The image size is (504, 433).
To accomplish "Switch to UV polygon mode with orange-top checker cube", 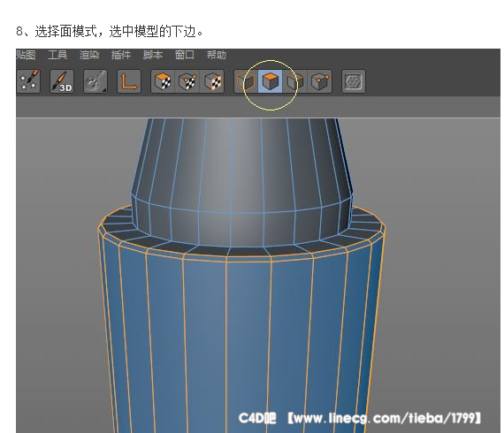I will (x=163, y=81).
